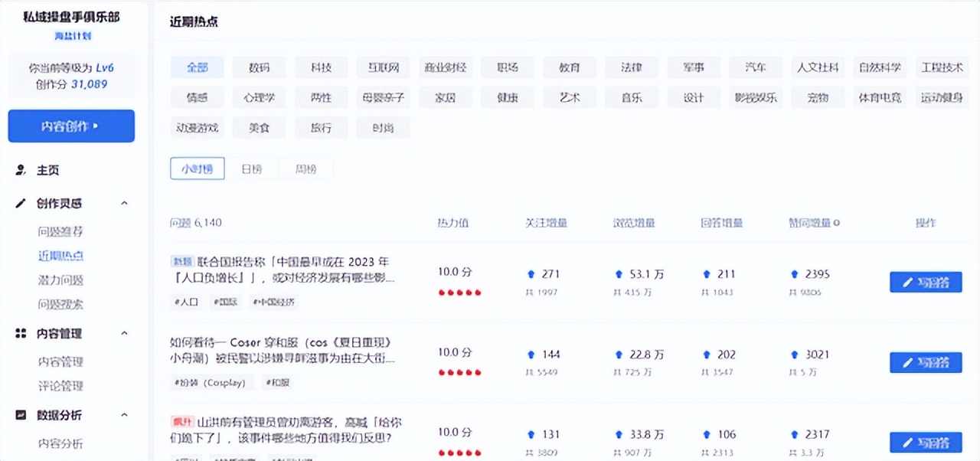Open 评论管理 in the sidebar
This screenshot has width=980, height=461.
60,386
